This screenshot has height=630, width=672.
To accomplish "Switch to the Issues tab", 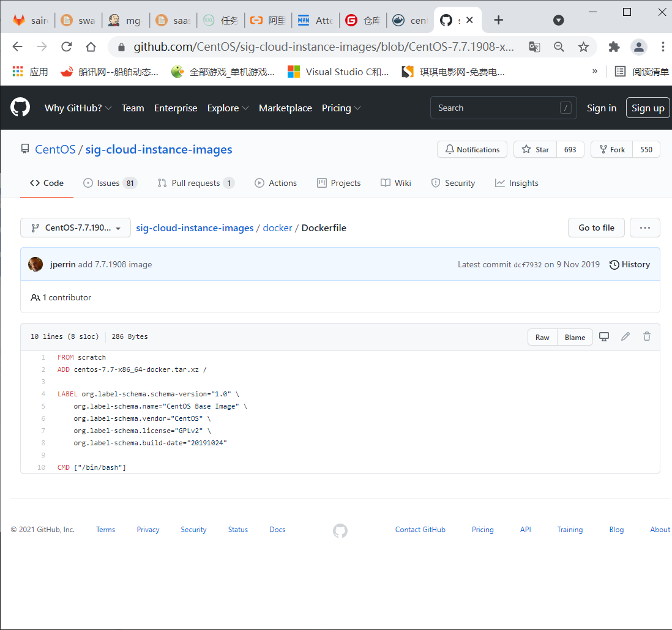I will [110, 183].
